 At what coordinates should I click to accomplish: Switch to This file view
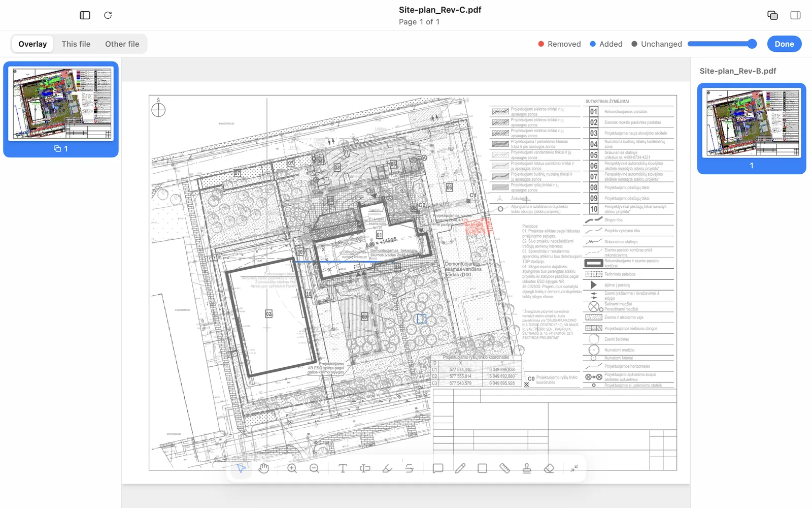[x=76, y=44]
